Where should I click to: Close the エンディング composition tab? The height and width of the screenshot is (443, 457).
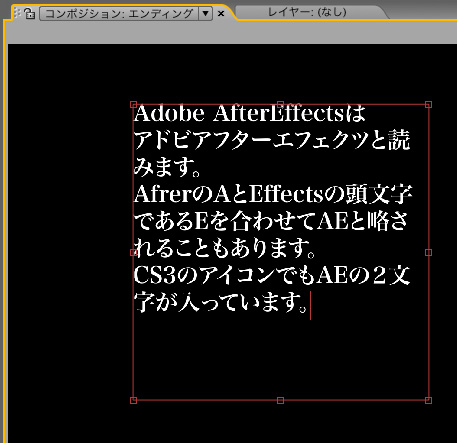[221, 14]
